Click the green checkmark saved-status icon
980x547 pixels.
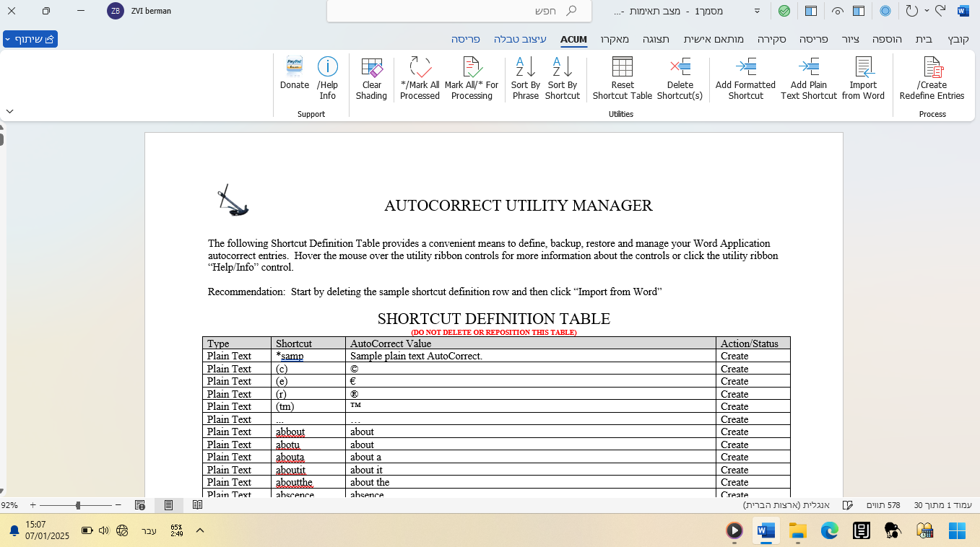tap(784, 11)
